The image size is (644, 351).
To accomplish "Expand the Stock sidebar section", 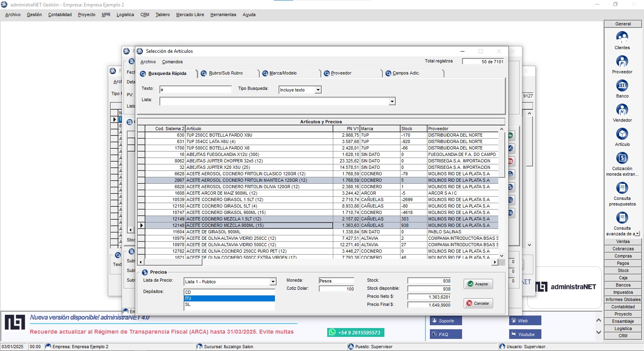I will [623, 271].
